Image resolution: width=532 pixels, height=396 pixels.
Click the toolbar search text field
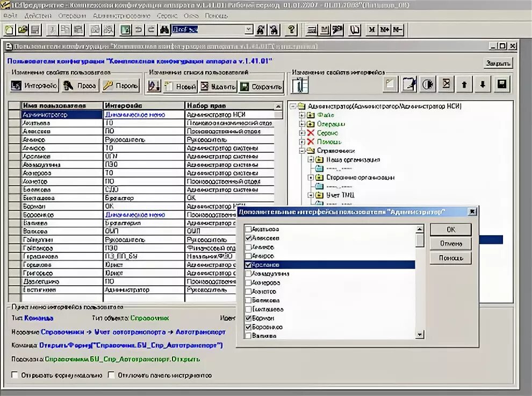pyautogui.click(x=209, y=30)
